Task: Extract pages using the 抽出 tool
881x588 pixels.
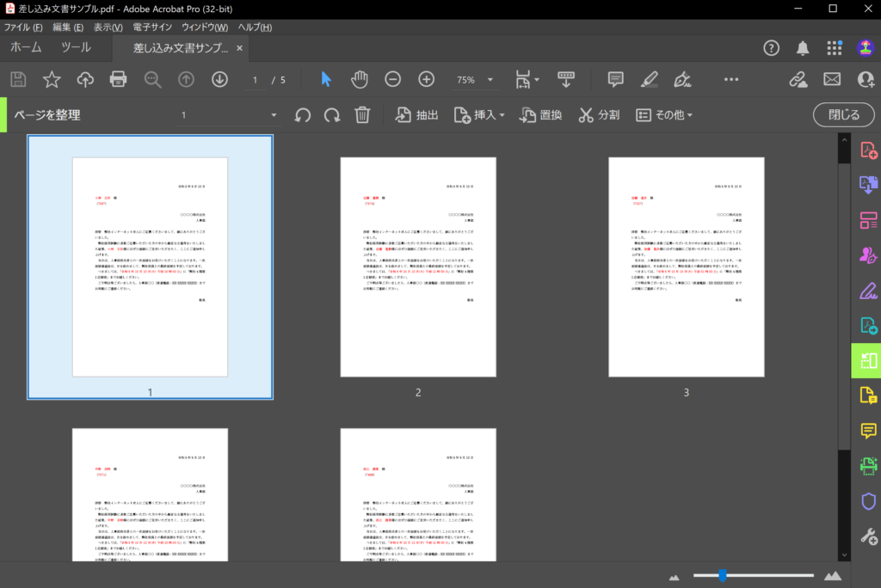Action: tap(416, 113)
